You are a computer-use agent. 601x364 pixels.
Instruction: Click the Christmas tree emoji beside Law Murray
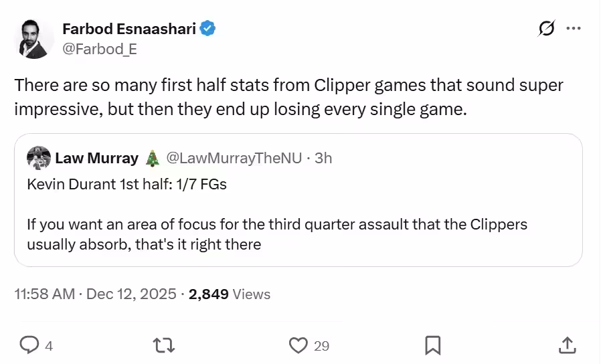(x=152, y=158)
